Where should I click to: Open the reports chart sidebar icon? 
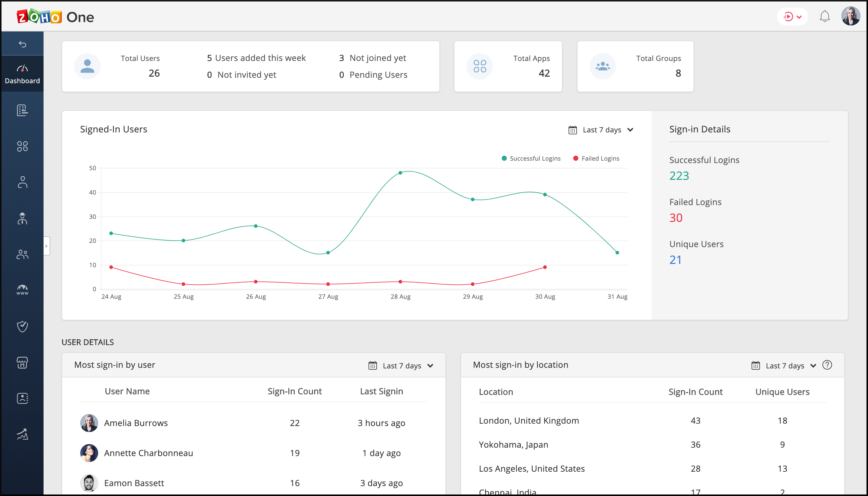(x=23, y=434)
